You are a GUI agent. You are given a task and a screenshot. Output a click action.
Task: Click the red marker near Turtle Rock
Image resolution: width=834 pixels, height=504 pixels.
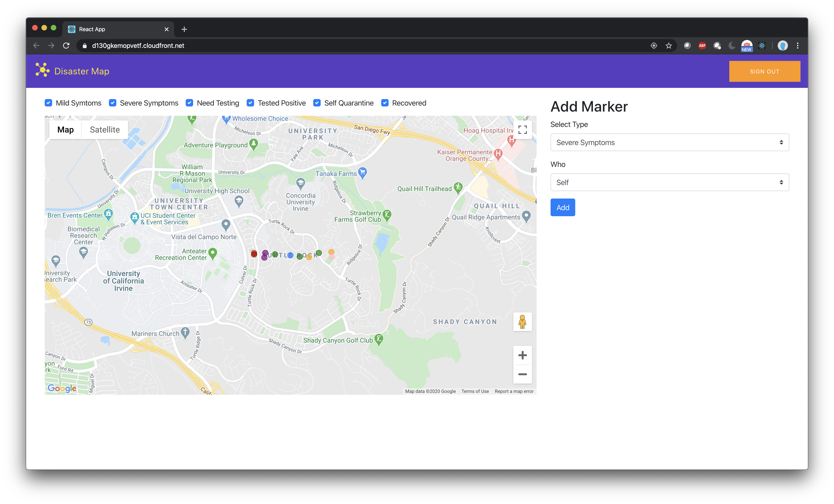pyautogui.click(x=254, y=254)
